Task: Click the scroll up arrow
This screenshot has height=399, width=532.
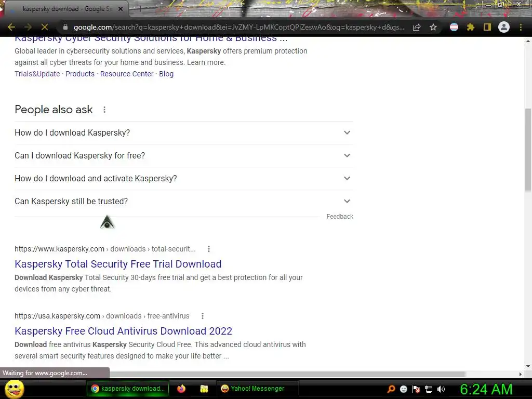Action: click(x=528, y=41)
